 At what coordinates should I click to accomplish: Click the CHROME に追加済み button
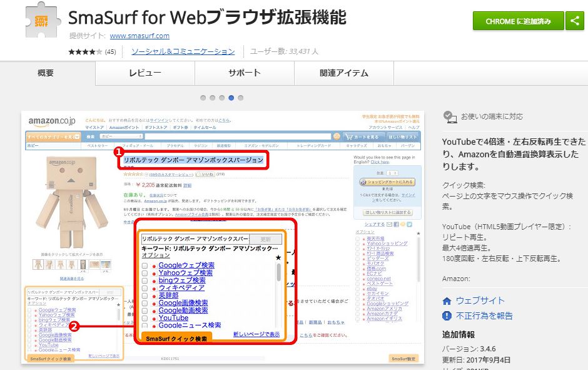tap(518, 21)
